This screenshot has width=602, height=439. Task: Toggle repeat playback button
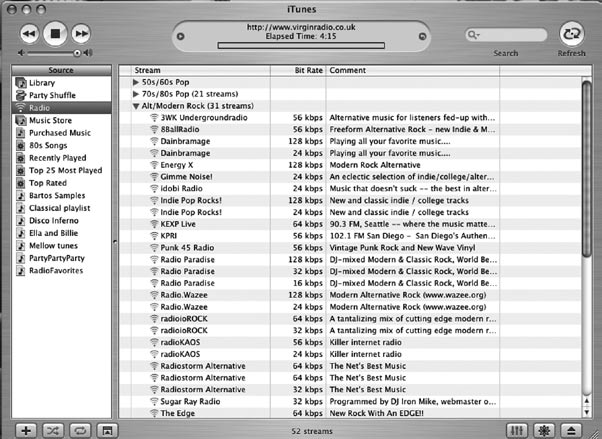pos(79,429)
